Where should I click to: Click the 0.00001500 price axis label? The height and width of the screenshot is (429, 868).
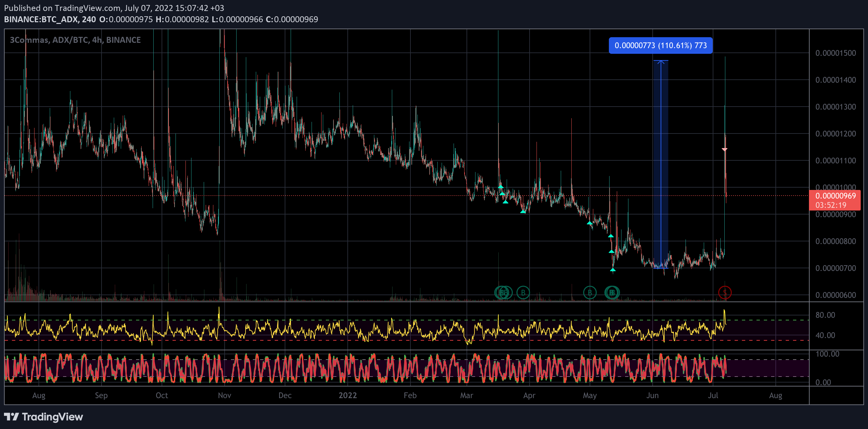tap(835, 53)
